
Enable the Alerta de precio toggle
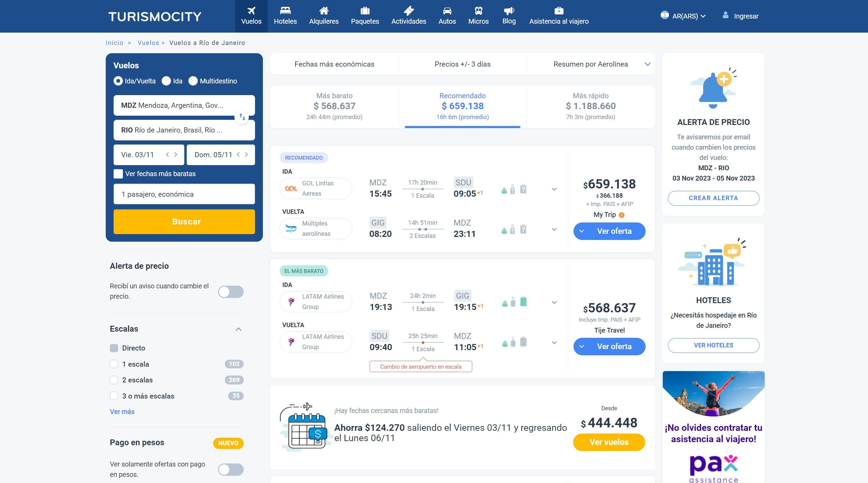point(231,292)
